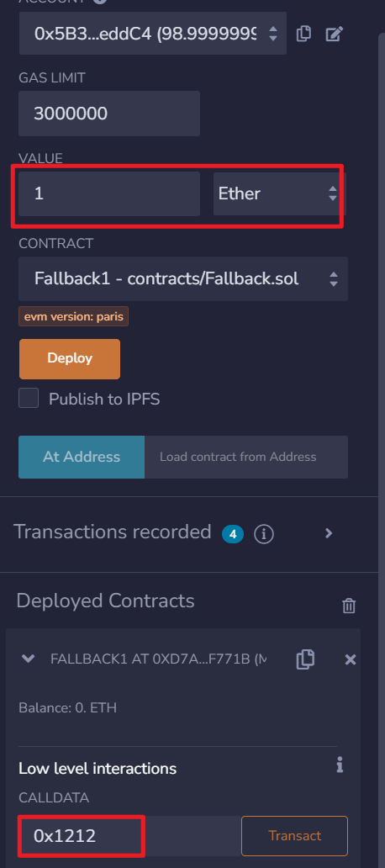Click the orange Deploy button
Screen dimensions: 385x868
(x=70, y=358)
